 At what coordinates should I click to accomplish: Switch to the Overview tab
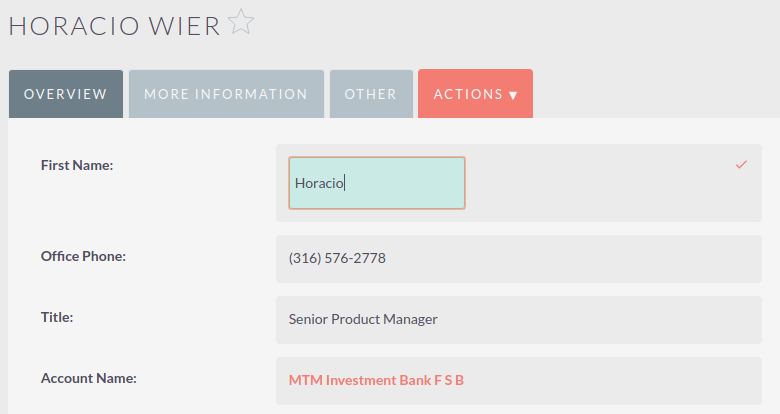click(65, 94)
